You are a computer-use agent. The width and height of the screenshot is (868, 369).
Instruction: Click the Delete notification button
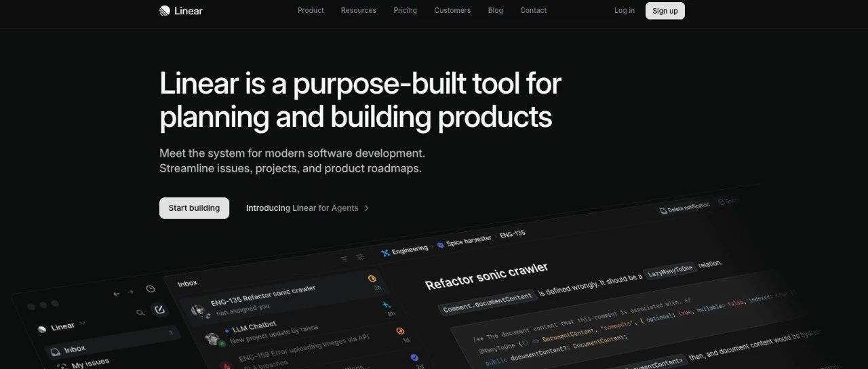(x=685, y=208)
